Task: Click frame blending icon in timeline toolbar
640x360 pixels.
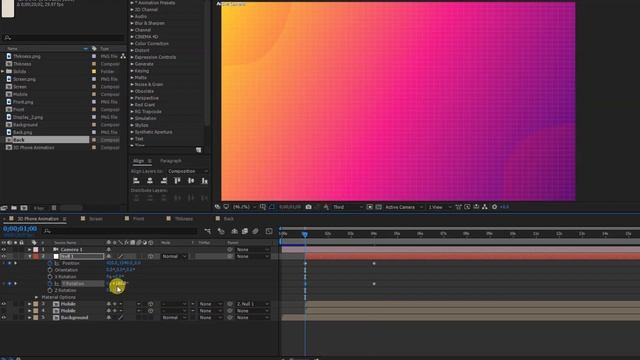Action: tap(244, 231)
